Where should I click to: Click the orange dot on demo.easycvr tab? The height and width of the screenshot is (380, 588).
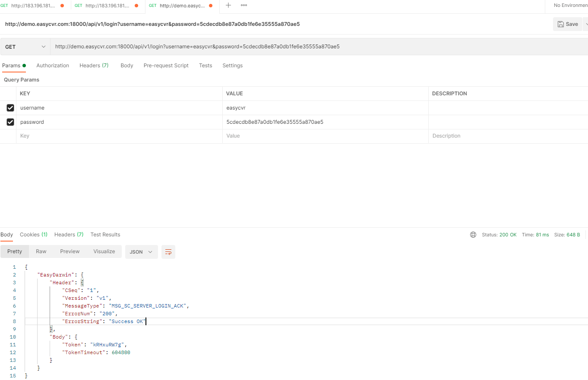(211, 6)
